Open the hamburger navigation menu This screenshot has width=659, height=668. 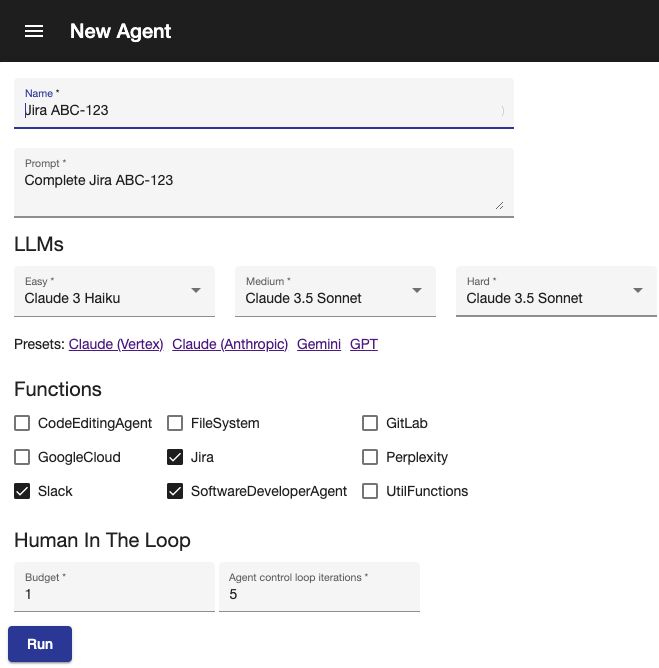coord(34,31)
